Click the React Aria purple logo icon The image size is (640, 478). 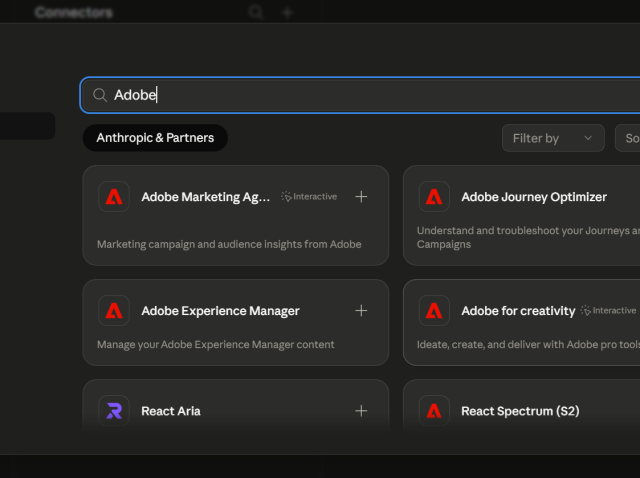pos(114,411)
